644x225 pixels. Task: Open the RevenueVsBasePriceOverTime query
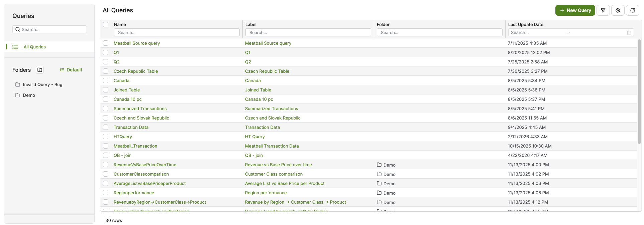145,165
